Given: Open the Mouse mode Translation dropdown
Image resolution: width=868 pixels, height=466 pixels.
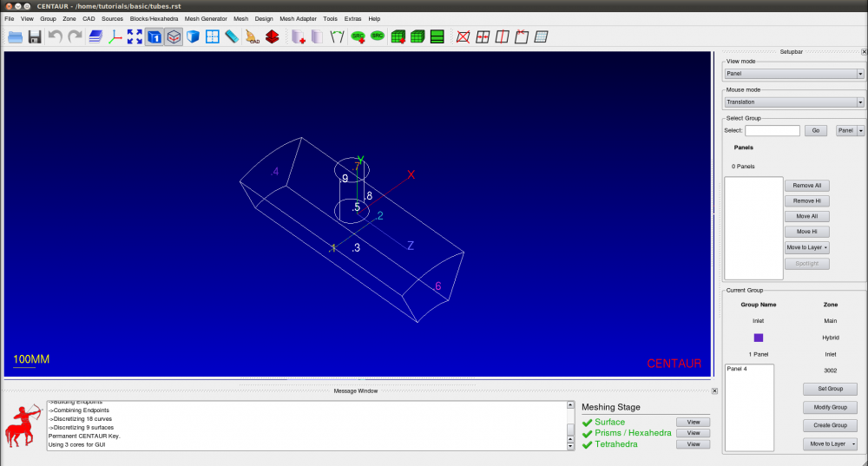Looking at the screenshot, I should coord(794,102).
